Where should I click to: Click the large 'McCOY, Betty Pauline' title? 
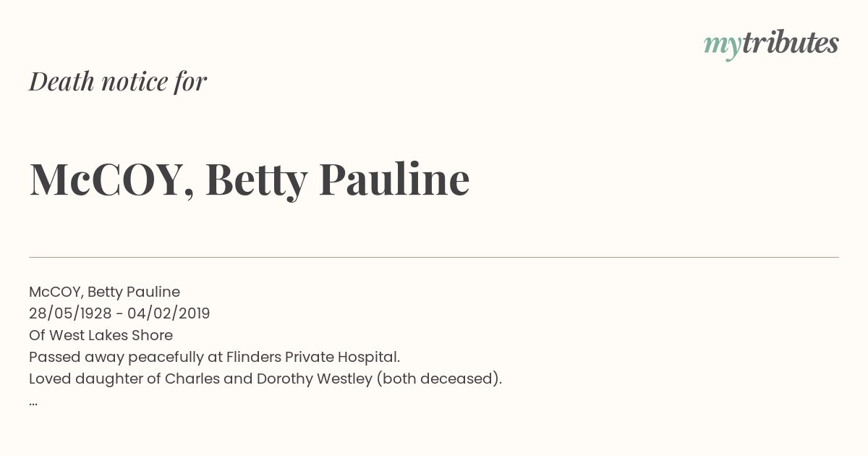[x=250, y=180]
